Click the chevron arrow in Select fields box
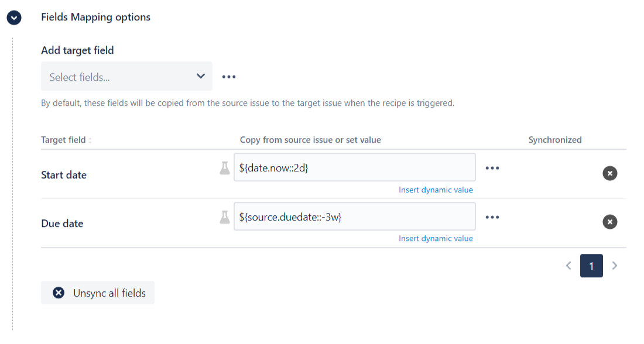The width and height of the screenshot is (644, 344). [201, 76]
